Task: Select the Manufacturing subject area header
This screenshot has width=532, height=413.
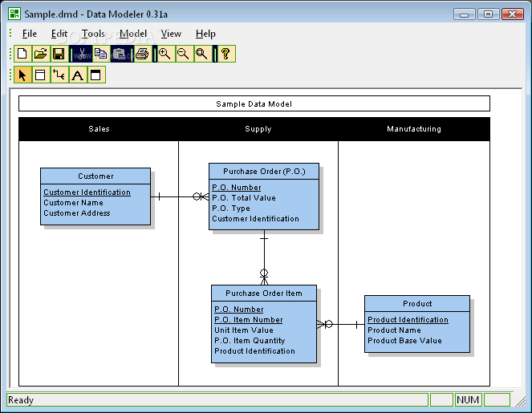Action: 414,129
